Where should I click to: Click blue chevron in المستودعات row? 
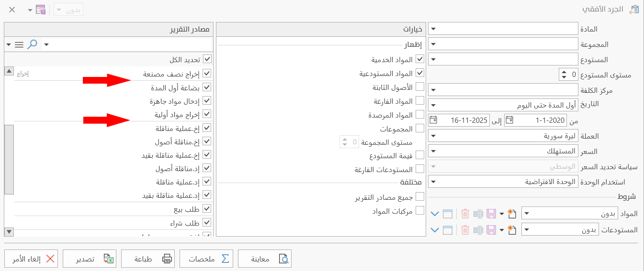click(435, 230)
